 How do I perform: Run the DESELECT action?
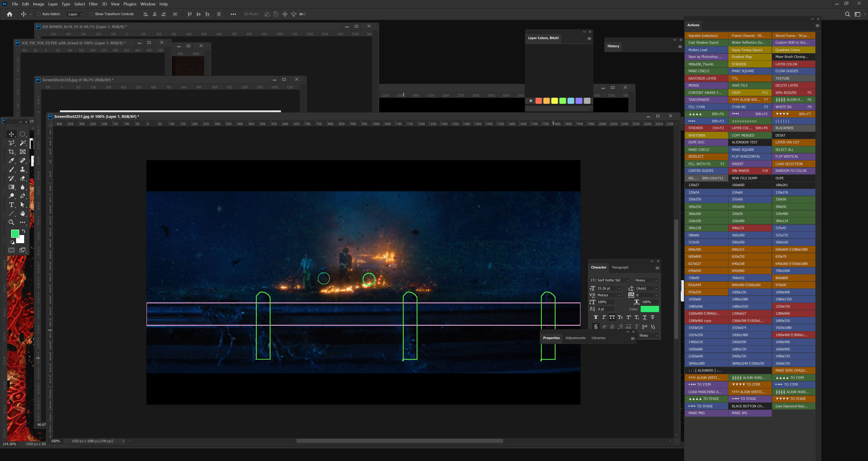tap(706, 157)
